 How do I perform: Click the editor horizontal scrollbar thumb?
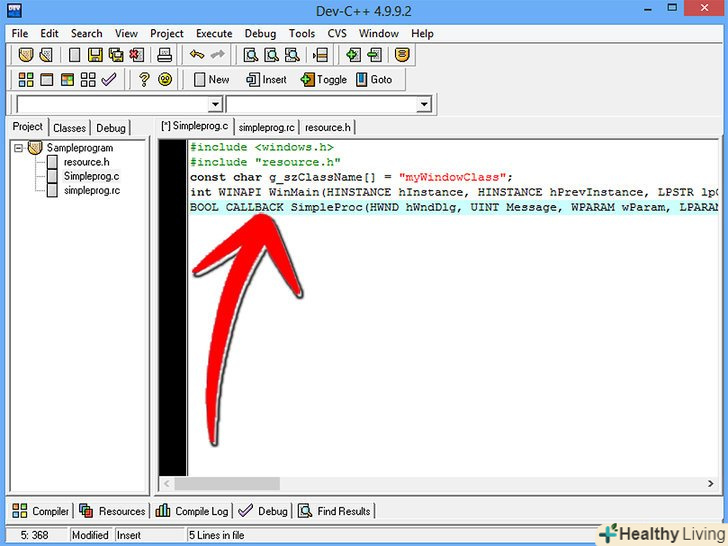click(x=227, y=483)
